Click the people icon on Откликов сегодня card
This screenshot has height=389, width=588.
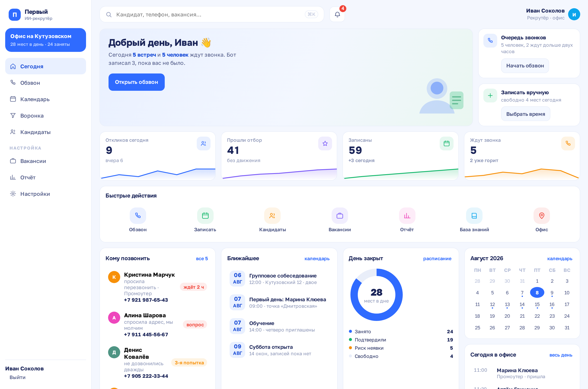click(x=203, y=143)
